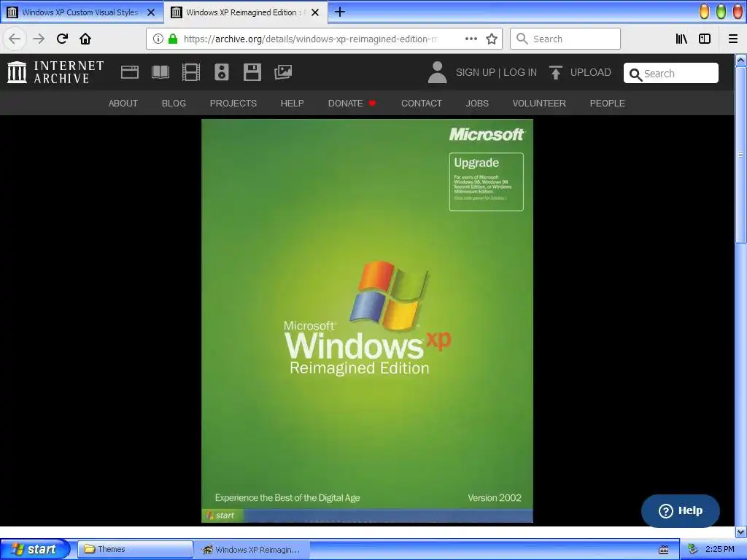The image size is (747, 560).
Task: Click the blue Help button
Action: point(681,511)
